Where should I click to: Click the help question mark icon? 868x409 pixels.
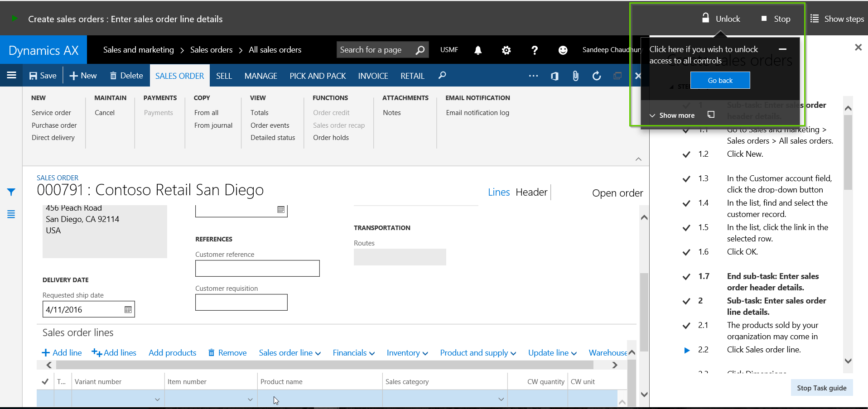coord(535,50)
